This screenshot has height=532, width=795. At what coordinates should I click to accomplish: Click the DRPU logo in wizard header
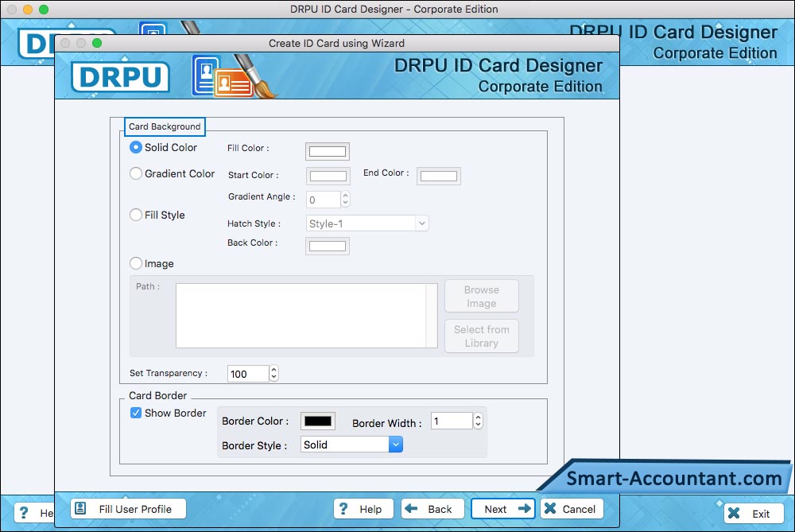click(x=120, y=77)
